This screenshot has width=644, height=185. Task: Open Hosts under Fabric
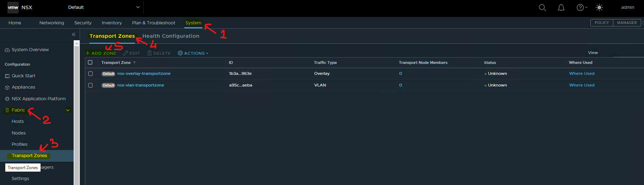[x=18, y=121]
